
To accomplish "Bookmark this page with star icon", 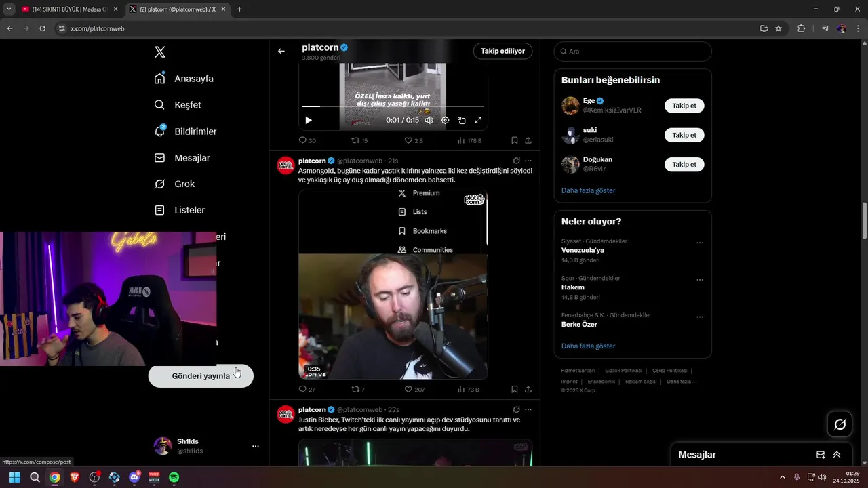I will click(x=778, y=28).
